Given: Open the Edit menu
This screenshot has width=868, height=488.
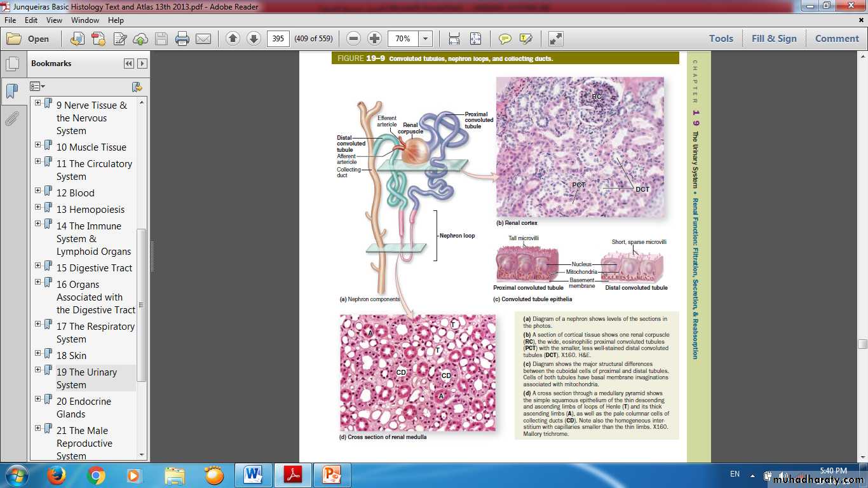Looking at the screenshot, I should [31, 20].
